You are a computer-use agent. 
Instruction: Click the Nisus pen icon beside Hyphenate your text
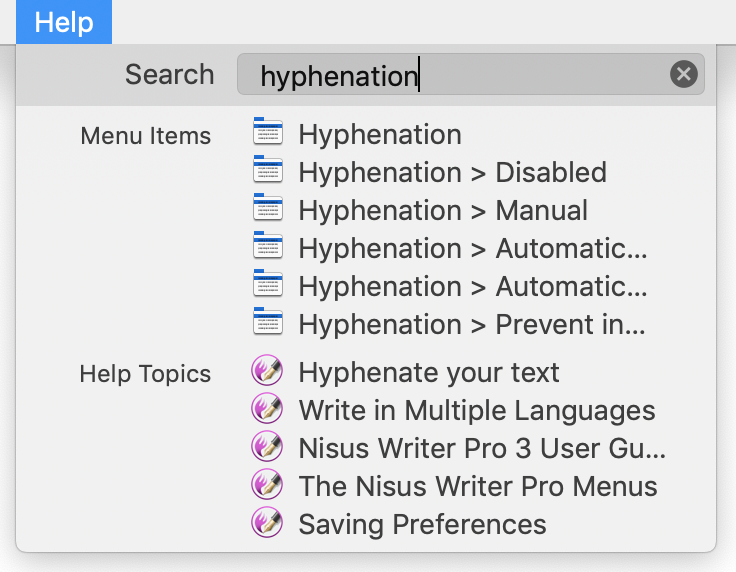(267, 370)
